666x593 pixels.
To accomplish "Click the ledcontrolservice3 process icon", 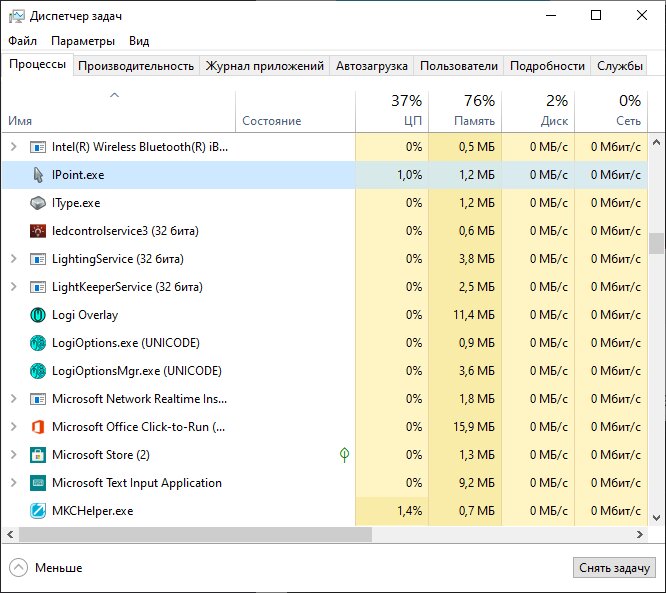I will point(38,231).
